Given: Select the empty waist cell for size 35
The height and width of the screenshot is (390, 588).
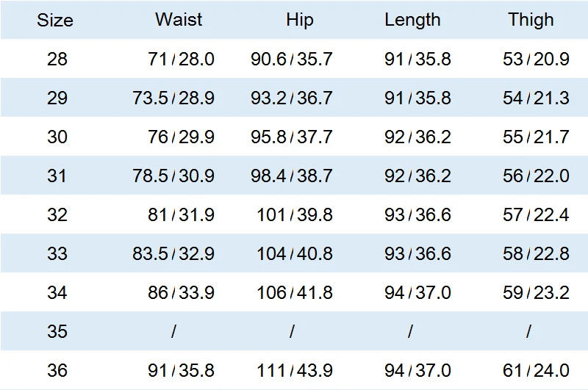Looking at the screenshot, I should [x=174, y=331].
